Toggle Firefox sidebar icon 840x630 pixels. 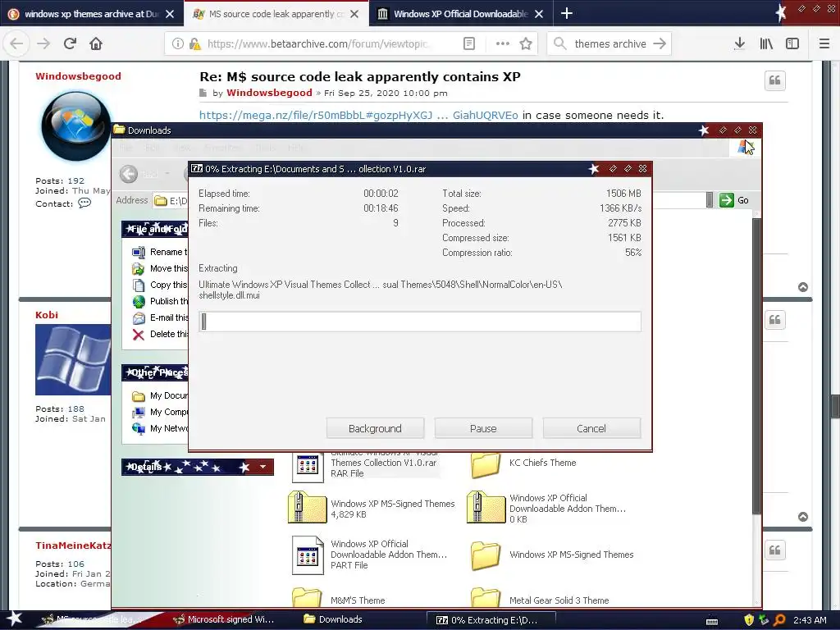click(x=792, y=43)
